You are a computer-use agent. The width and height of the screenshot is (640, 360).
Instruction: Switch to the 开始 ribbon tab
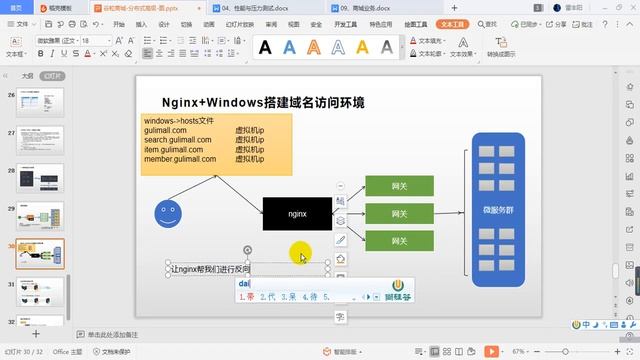coord(119,24)
